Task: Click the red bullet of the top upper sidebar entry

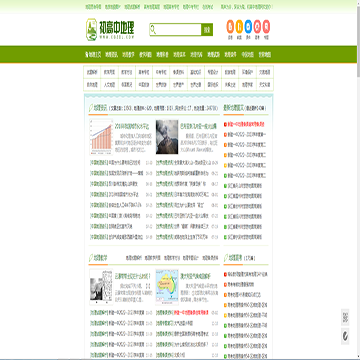Action: click(225, 124)
